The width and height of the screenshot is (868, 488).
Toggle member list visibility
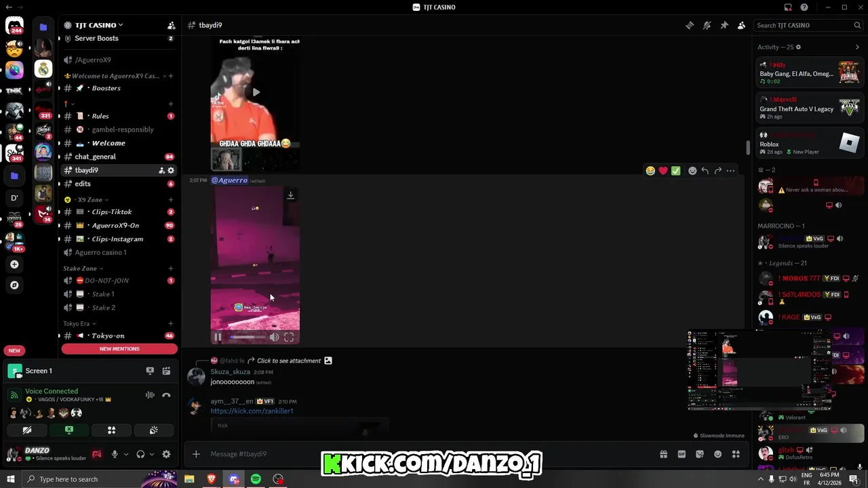pos(741,25)
